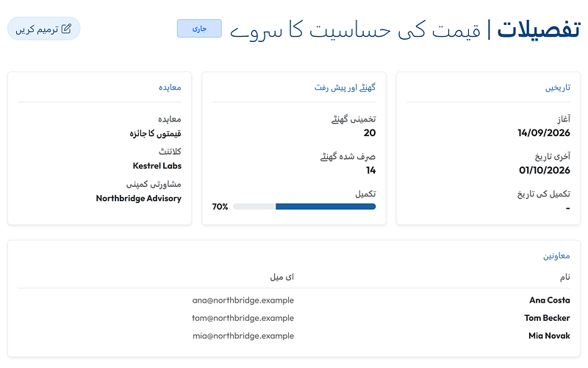Click email ana@northbridge.example
588x368 pixels.
(243, 300)
